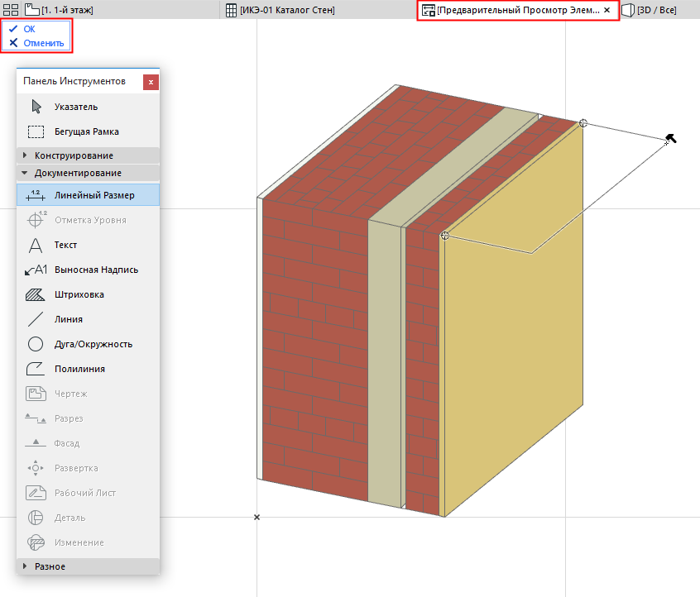This screenshot has height=597, width=700.
Task: Click the yellow panel top-left corner hotspot
Action: pyautogui.click(x=444, y=236)
